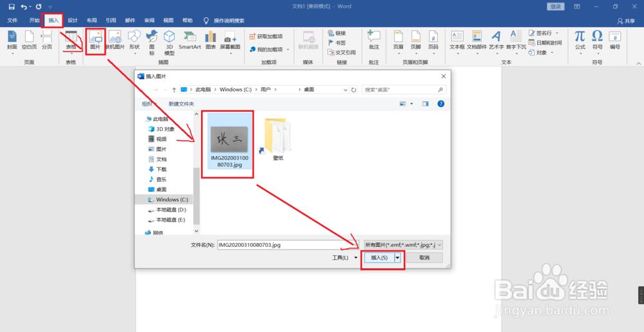Click Online Pictures (联机图片) icon
The height and width of the screenshot is (332, 644).
click(115, 41)
